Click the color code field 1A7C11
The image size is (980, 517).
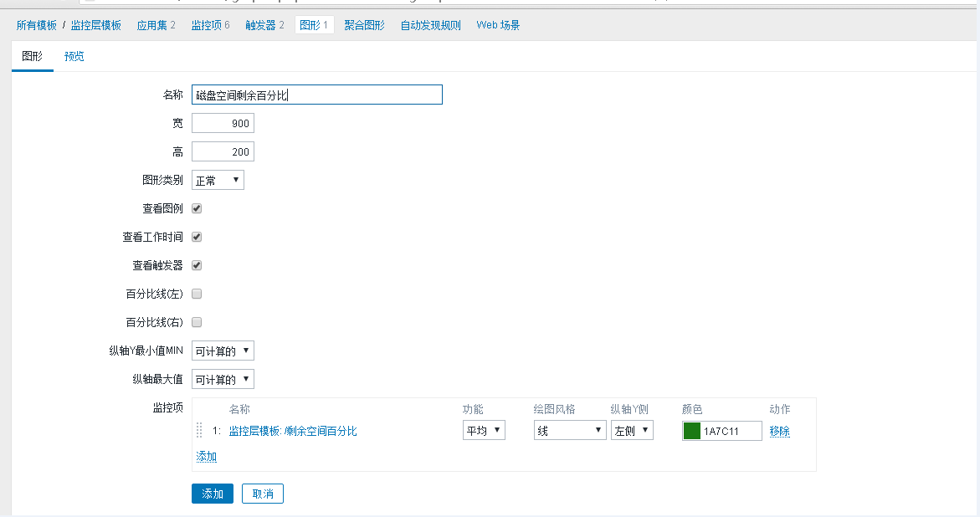(x=731, y=431)
